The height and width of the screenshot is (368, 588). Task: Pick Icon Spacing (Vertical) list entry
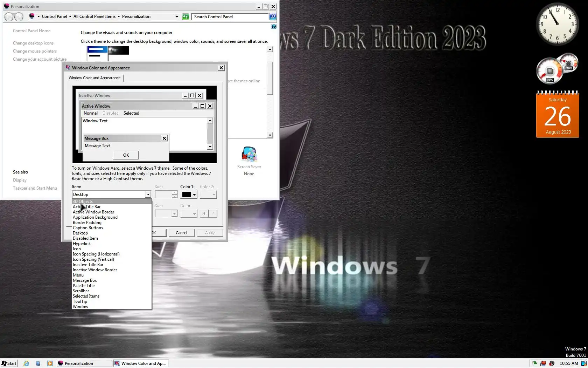click(112, 259)
